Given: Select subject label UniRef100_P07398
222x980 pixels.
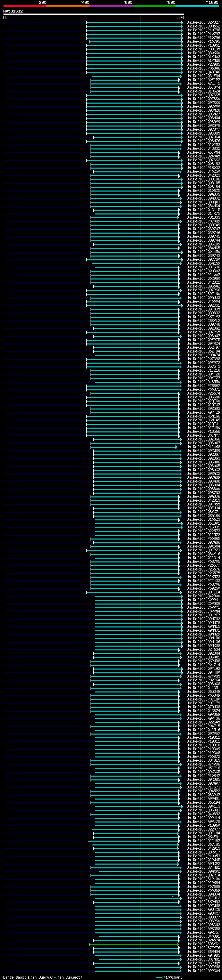Looking at the screenshot, I should pyautogui.click(x=203, y=359).
